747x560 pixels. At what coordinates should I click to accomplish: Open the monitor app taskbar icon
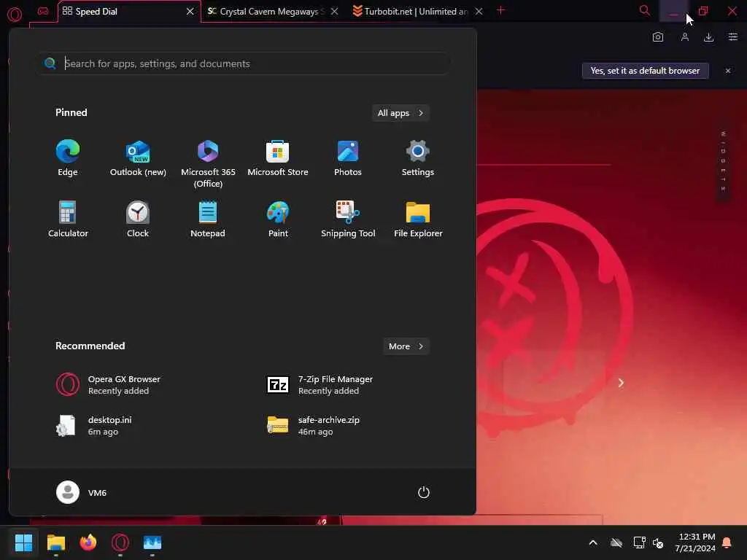[152, 542]
